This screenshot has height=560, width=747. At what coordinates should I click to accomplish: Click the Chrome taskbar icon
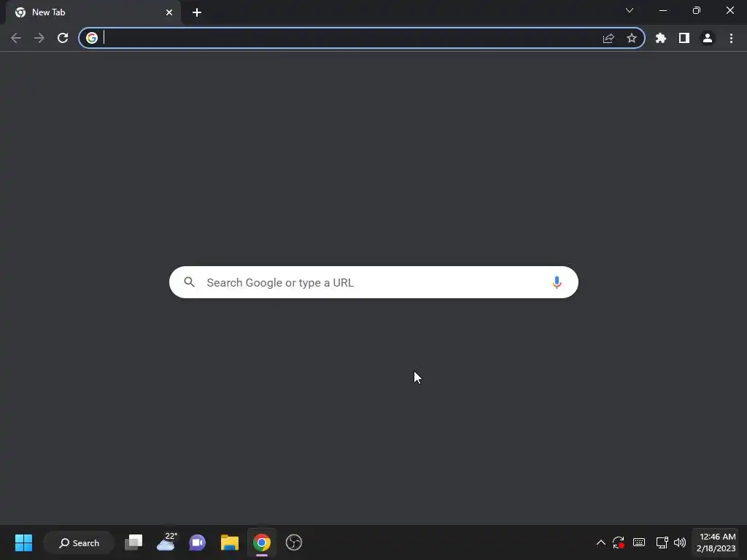click(262, 542)
